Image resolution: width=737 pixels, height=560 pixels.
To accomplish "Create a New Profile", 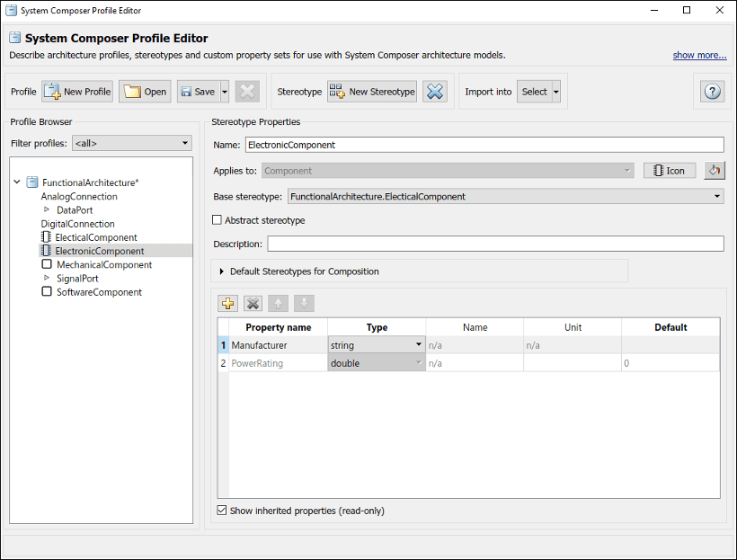I will pyautogui.click(x=76, y=91).
